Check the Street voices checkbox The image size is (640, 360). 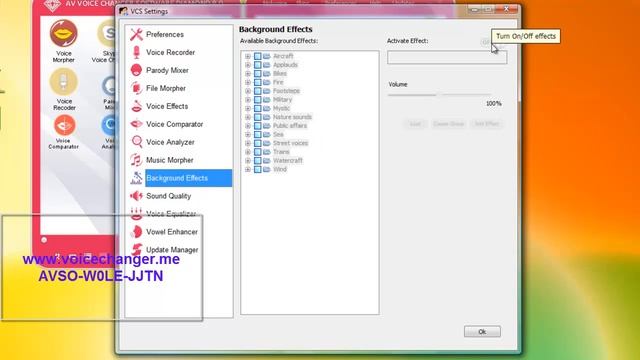pos(258,143)
